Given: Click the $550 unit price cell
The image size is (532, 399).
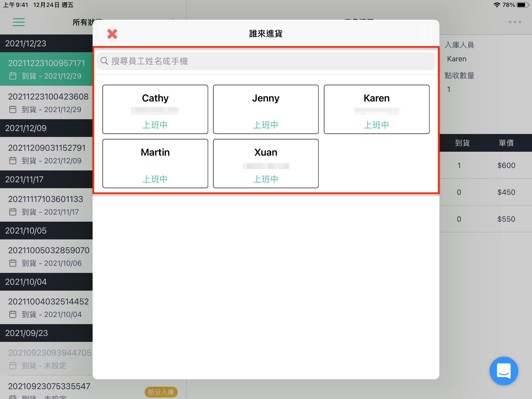Looking at the screenshot, I should click(x=506, y=219).
